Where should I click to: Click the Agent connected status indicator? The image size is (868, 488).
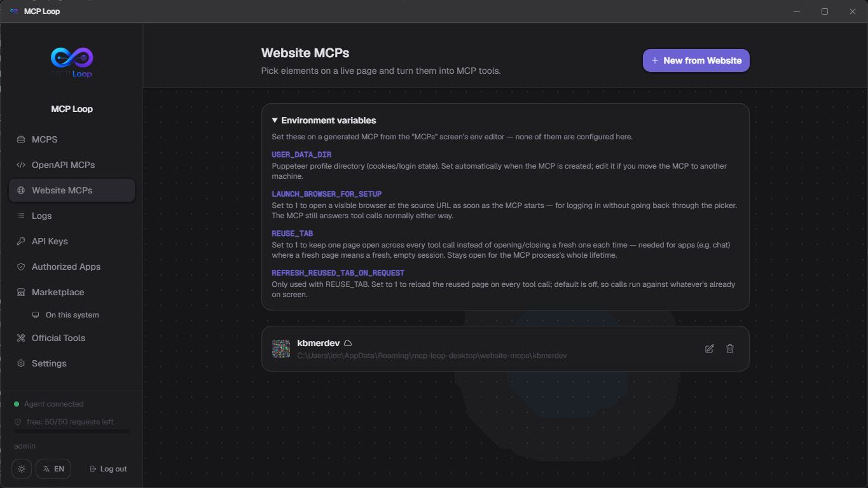tap(49, 404)
